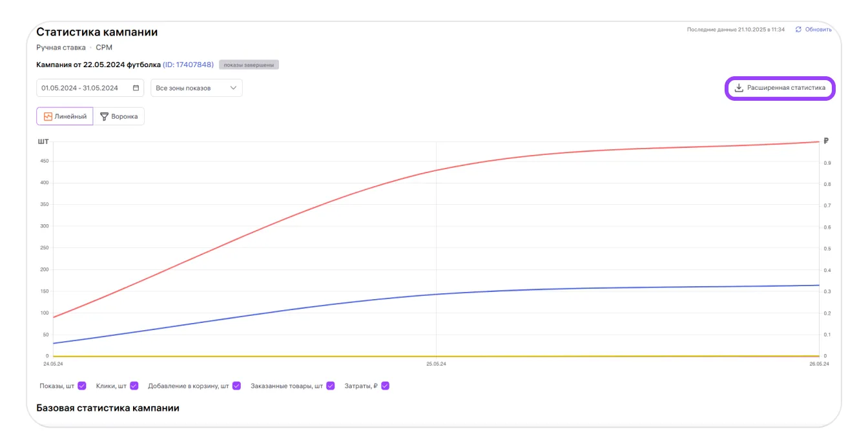This screenshot has width=868, height=447.
Task: Open campaign ID 17407848 link
Action: pos(188,65)
